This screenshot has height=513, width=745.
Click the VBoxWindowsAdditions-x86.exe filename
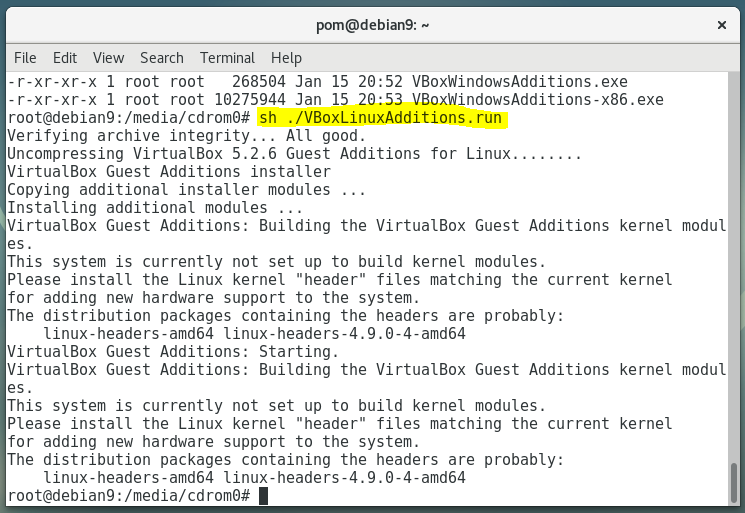click(537, 99)
